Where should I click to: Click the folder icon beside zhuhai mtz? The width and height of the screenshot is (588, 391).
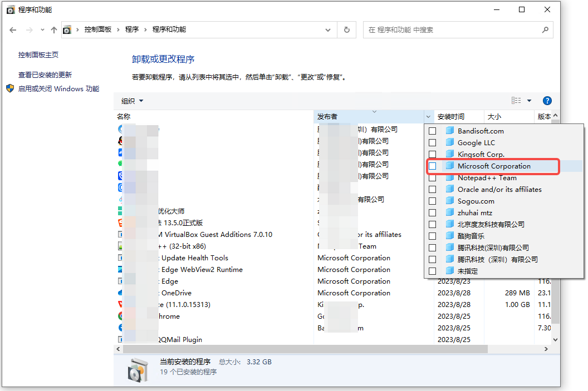click(x=449, y=212)
